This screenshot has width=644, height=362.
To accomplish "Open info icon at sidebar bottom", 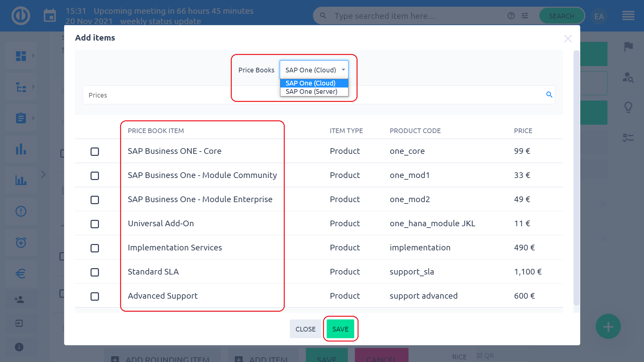I will tap(19, 347).
